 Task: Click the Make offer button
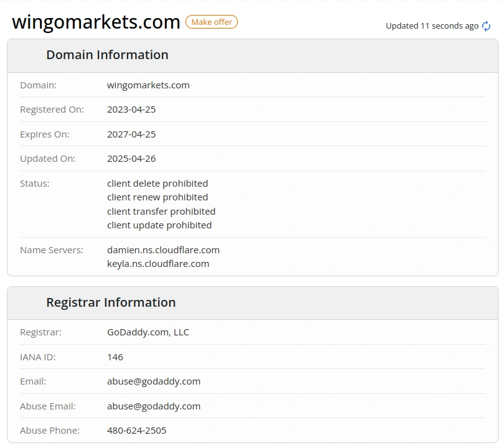coord(212,22)
